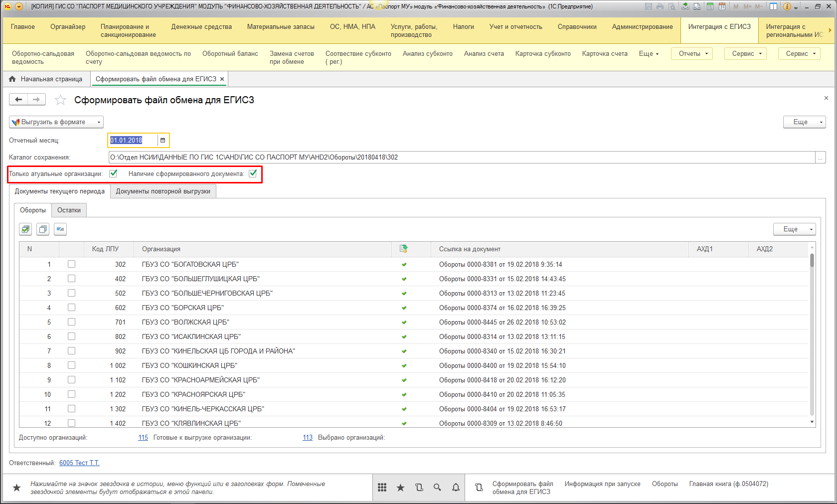Open the history icon in bottom panel
This screenshot has width=837, height=504.
pos(419,488)
